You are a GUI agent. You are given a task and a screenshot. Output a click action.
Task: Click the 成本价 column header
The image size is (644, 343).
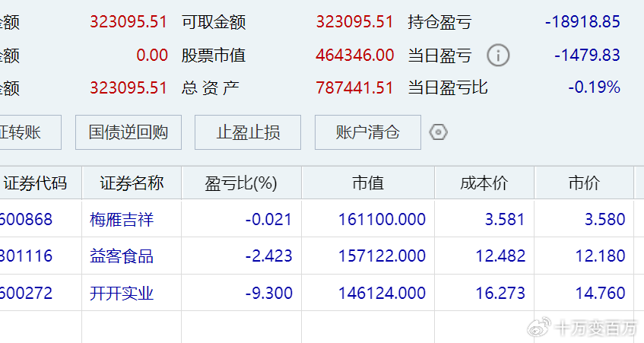(x=484, y=183)
